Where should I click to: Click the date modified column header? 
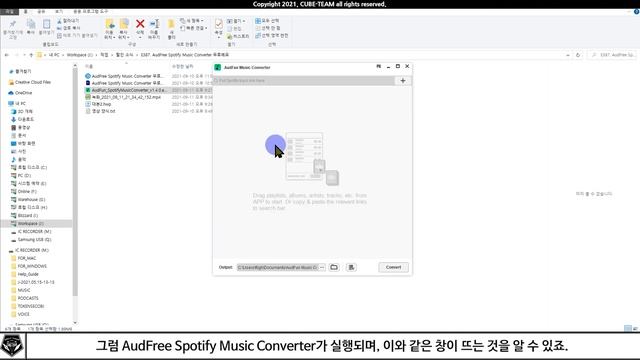pyautogui.click(x=182, y=66)
